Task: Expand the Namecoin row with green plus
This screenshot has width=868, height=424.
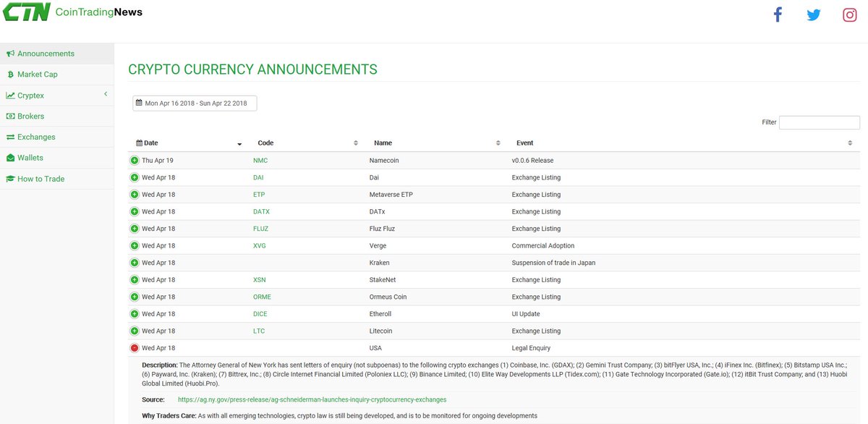Action: (135, 160)
